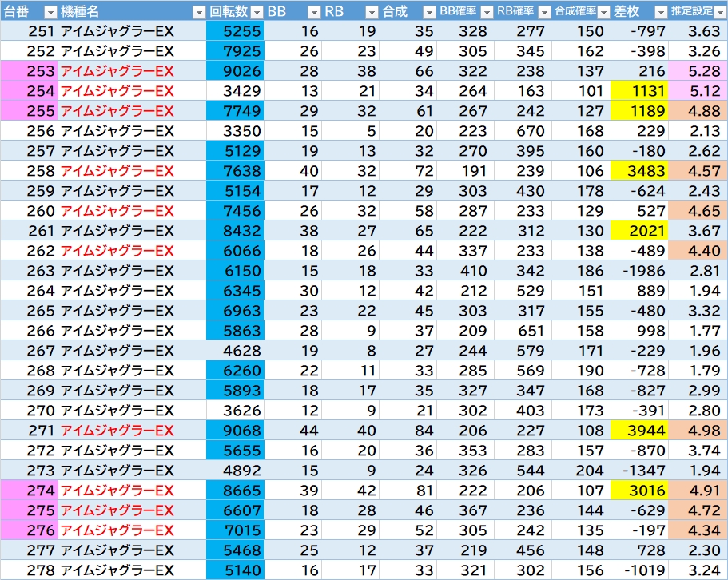The width and height of the screenshot is (728, 580).
Task: Select 機種名 cell in row 258
Action: pos(132,171)
